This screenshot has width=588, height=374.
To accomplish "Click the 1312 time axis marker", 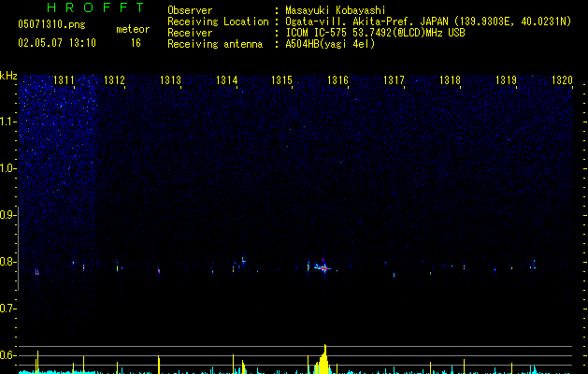I will pos(114,79).
